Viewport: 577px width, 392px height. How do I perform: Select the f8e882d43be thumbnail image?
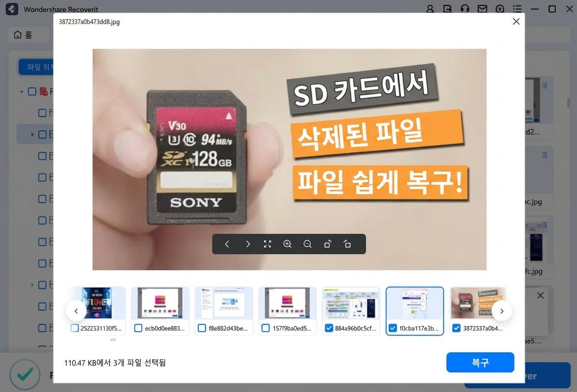pyautogui.click(x=224, y=303)
